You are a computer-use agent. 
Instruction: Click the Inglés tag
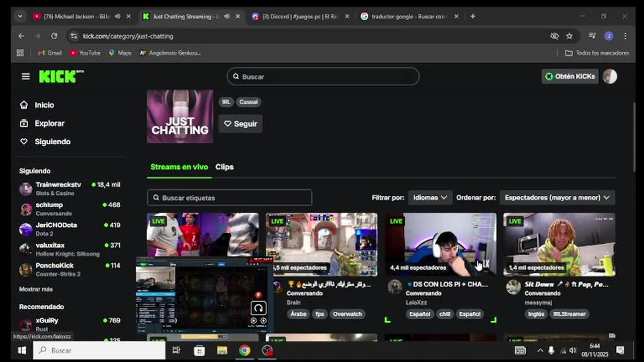coord(536,314)
